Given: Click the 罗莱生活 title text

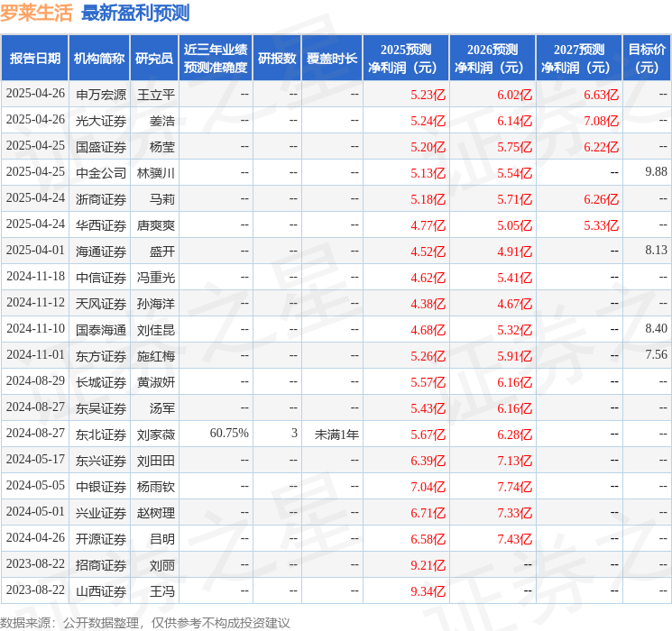Looking at the screenshot, I should [x=36, y=14].
